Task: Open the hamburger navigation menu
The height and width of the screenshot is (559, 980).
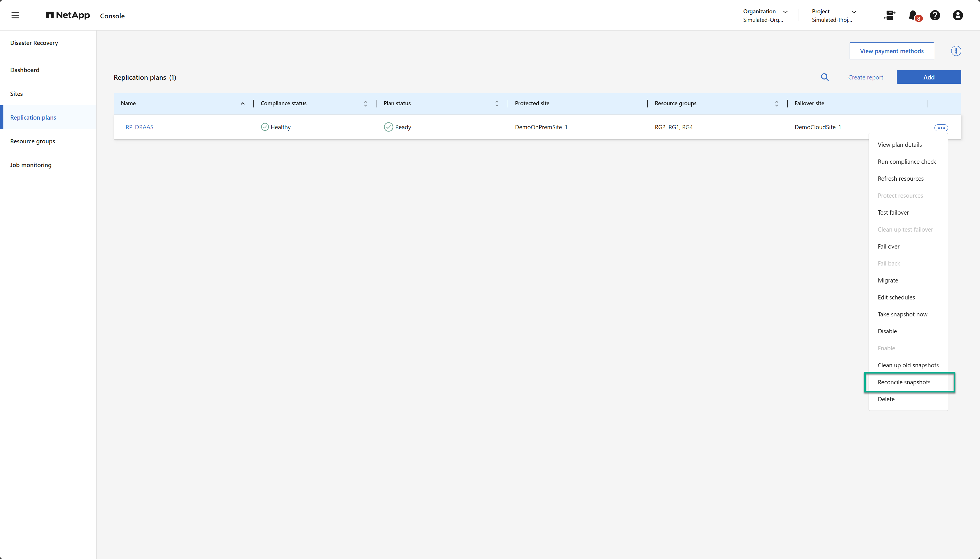Action: pyautogui.click(x=15, y=15)
